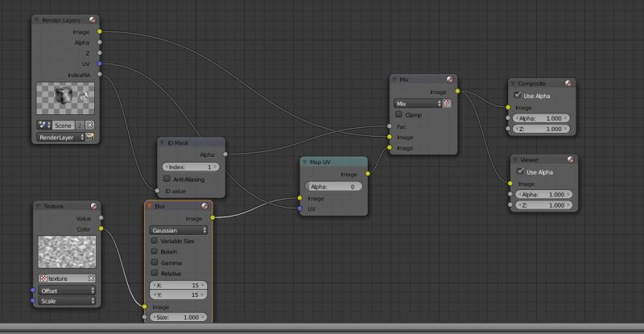Viewport: 644px width, 334px height.
Task: Enable the Relative checkbox
Action: pos(155,273)
